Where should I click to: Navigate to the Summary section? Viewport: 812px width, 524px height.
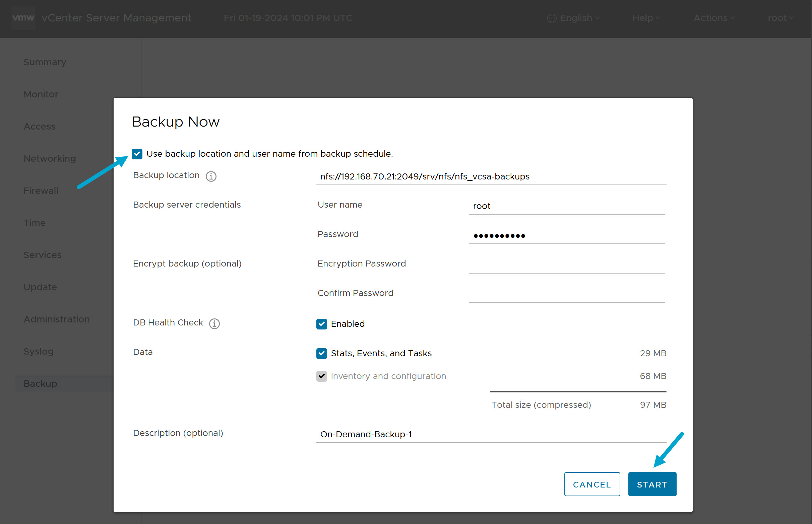pos(45,62)
